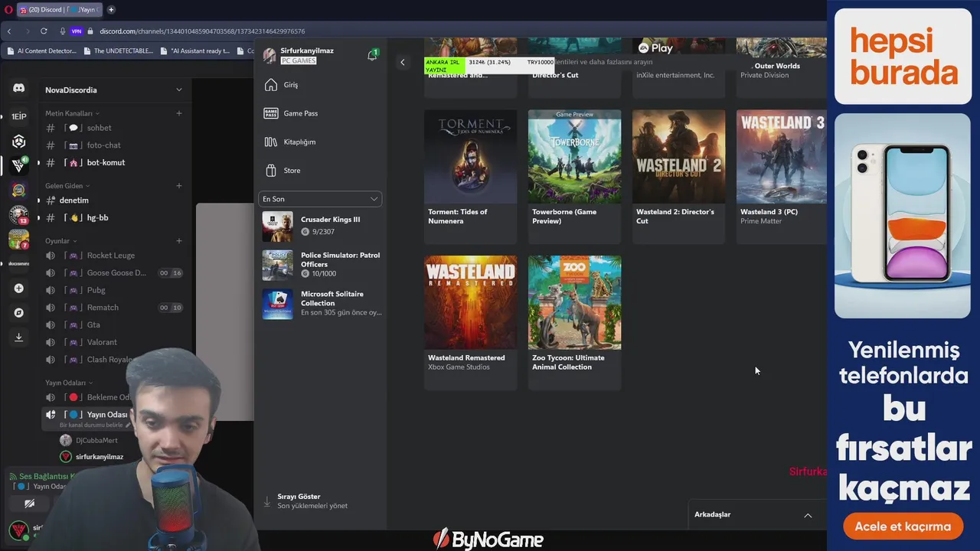Viewport: 980px width, 551px height.
Task: Toggle the camera off button in voice panel
Action: pos(29,504)
